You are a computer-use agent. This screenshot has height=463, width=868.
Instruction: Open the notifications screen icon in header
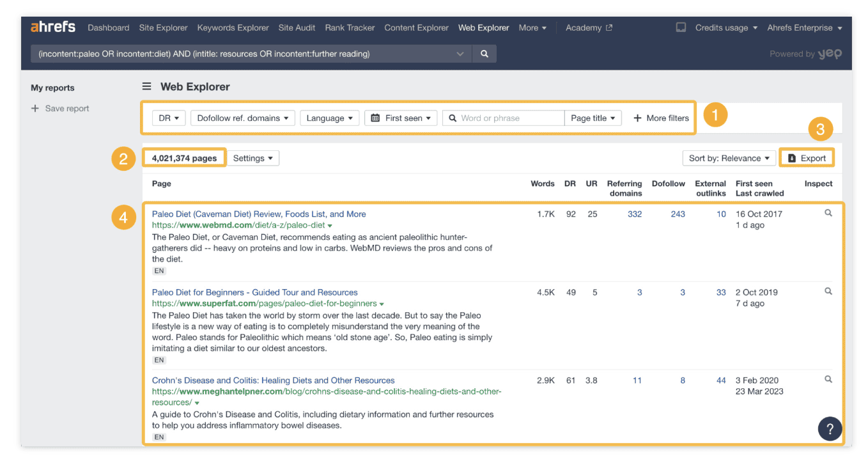(x=681, y=27)
